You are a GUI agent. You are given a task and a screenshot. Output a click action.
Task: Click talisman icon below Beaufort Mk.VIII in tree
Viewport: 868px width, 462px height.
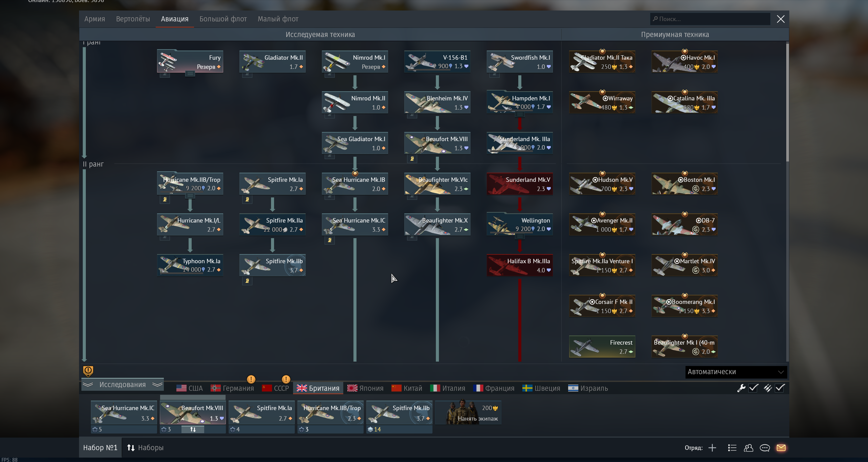[412, 159]
